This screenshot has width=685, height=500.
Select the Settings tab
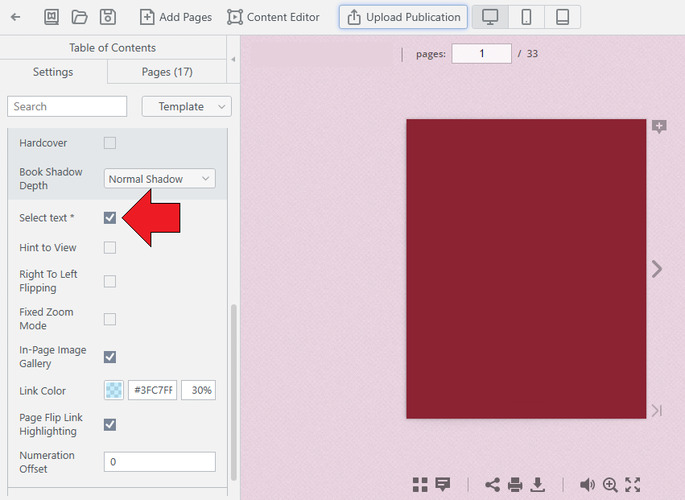53,72
